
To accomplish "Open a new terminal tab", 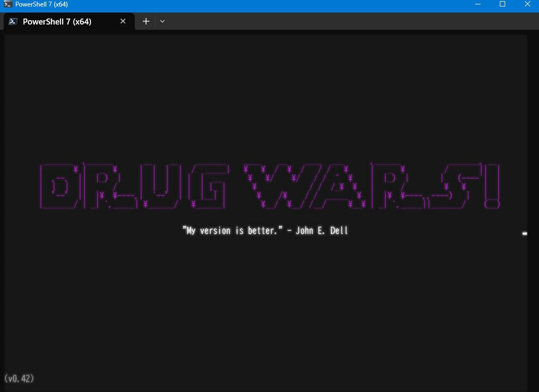I will tap(146, 21).
